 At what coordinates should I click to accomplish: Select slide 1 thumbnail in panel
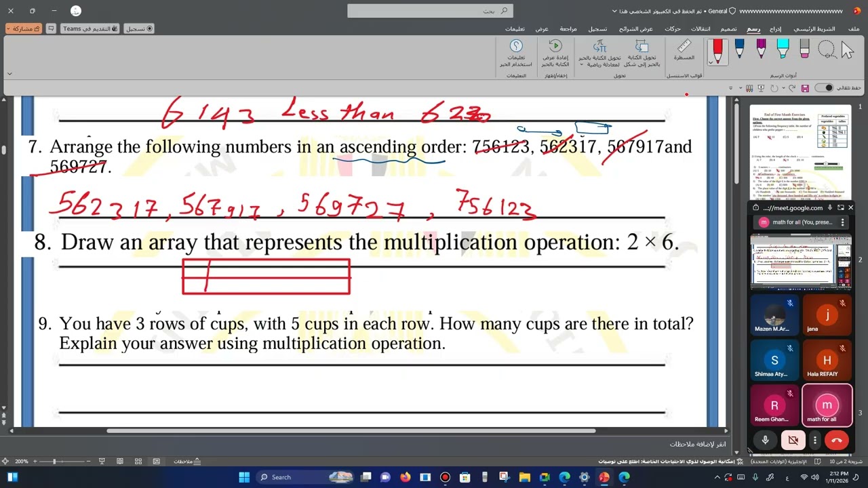pos(800,152)
